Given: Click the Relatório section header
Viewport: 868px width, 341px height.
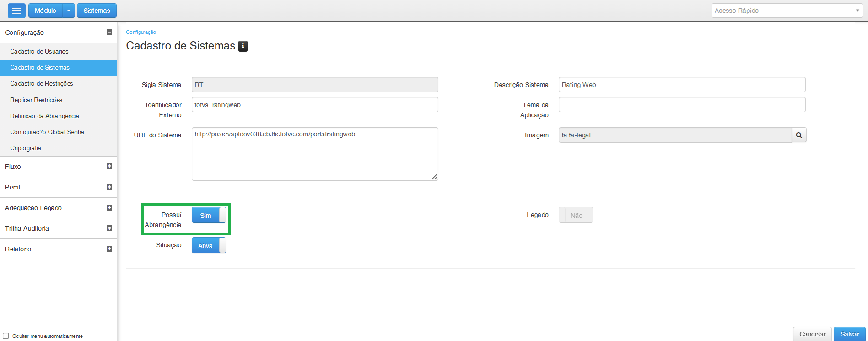Looking at the screenshot, I should tap(59, 249).
